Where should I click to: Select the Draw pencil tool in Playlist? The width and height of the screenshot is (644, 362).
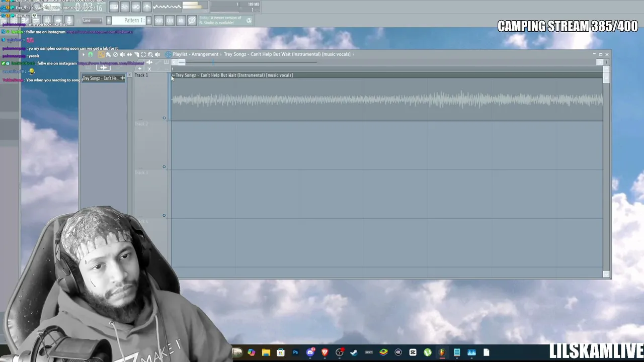pyautogui.click(x=101, y=54)
